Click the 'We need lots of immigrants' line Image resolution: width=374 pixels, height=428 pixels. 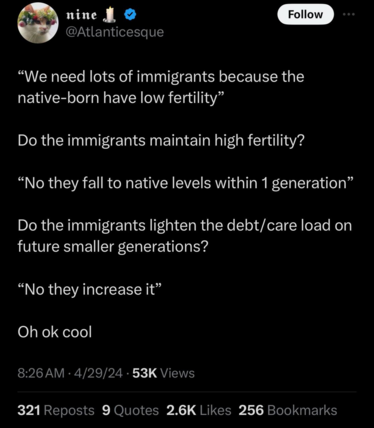tap(161, 87)
